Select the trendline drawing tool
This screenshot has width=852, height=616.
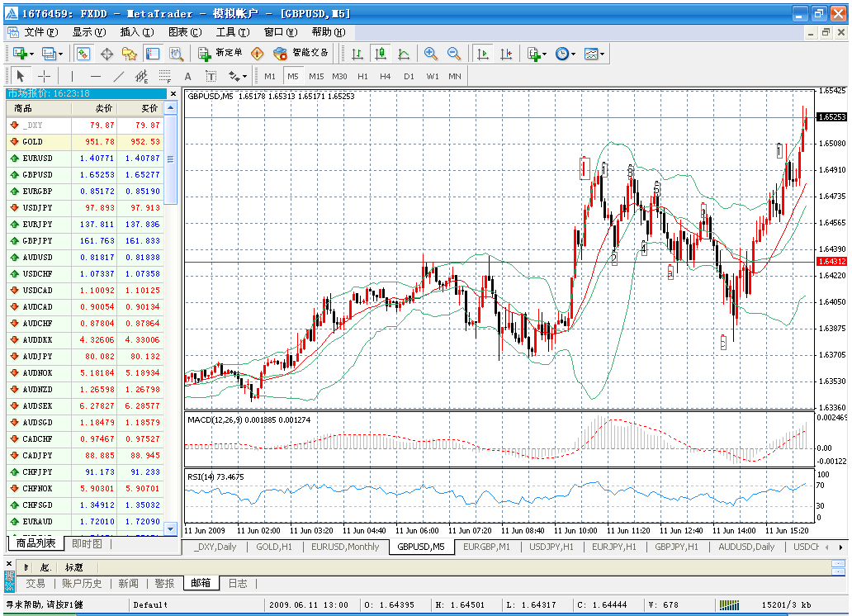[x=119, y=76]
